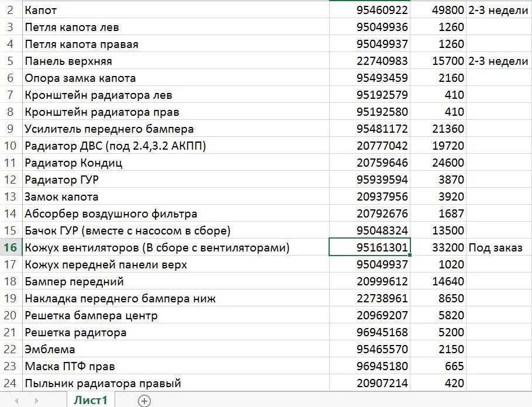The width and height of the screenshot is (532, 407).
Task: Select part number cell 95493459
Action: tap(370, 78)
